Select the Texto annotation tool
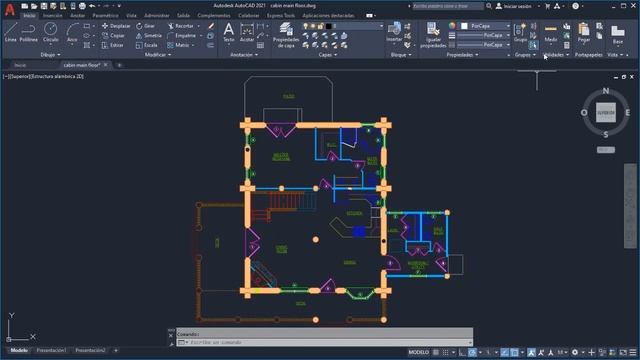This screenshot has height=360, width=640. coord(229,32)
